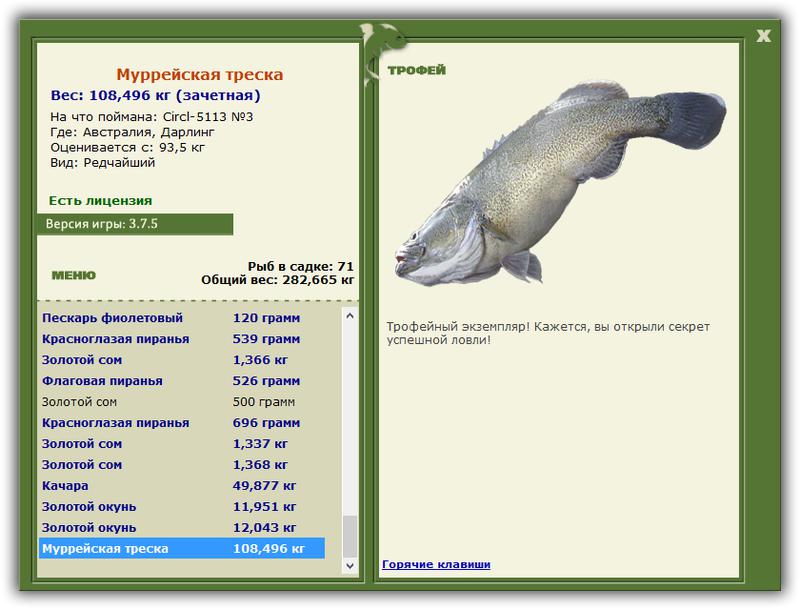Select Золотой сом 1,368 кг entry
The width and height of the screenshot is (800, 610).
click(182, 464)
